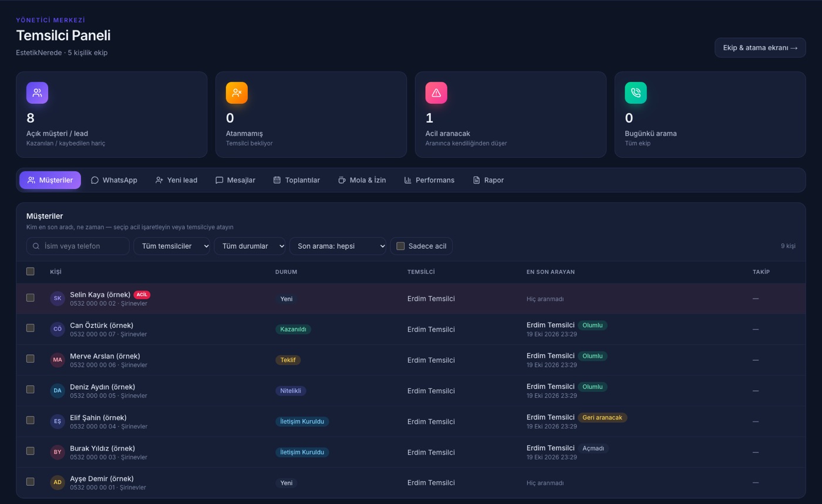The width and height of the screenshot is (822, 504).
Task: Click the BY avatar for Burak Yıldız
Action: point(58,452)
